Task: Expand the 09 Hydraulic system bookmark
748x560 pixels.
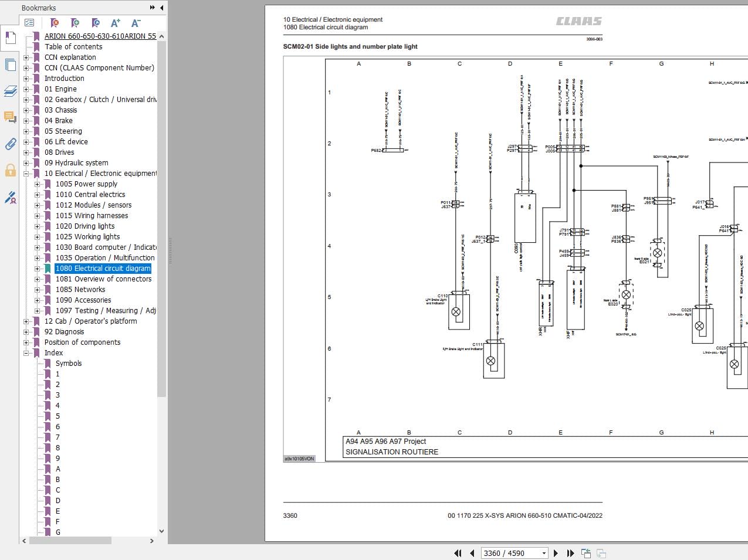Action: 26,163
